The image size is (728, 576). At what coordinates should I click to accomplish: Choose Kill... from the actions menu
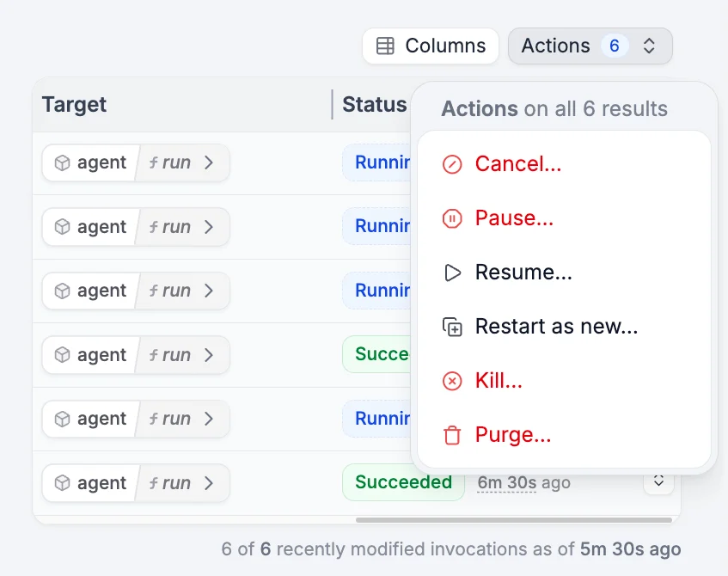coord(564,381)
